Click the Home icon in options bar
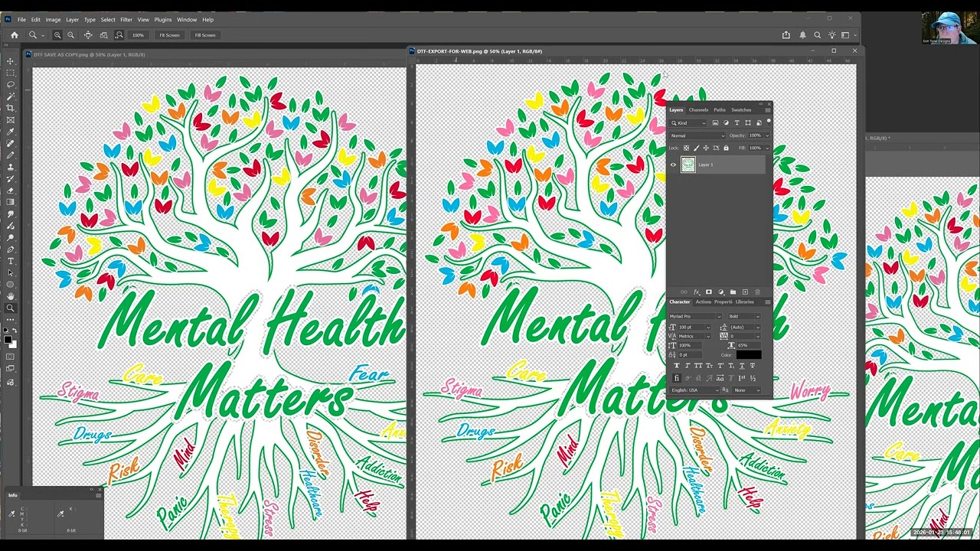980x551 pixels. tap(14, 35)
